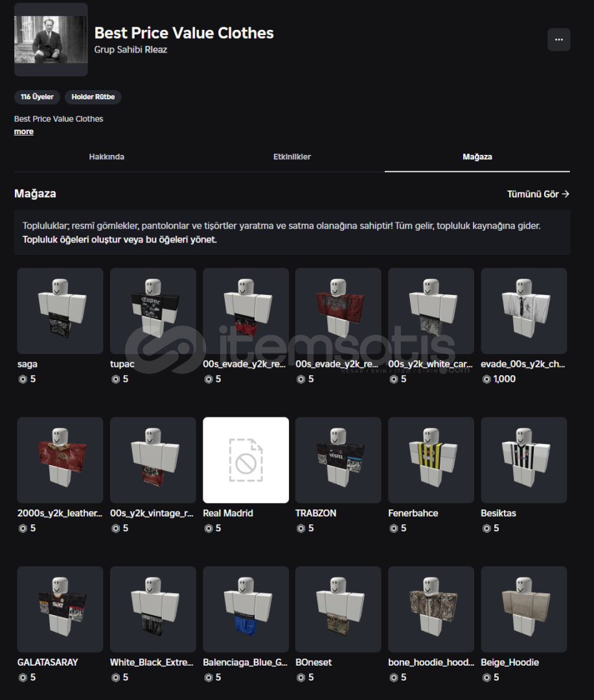Open the Fenerbahce jersey thumbnail
Screen dimensions: 594x700
(x=431, y=460)
